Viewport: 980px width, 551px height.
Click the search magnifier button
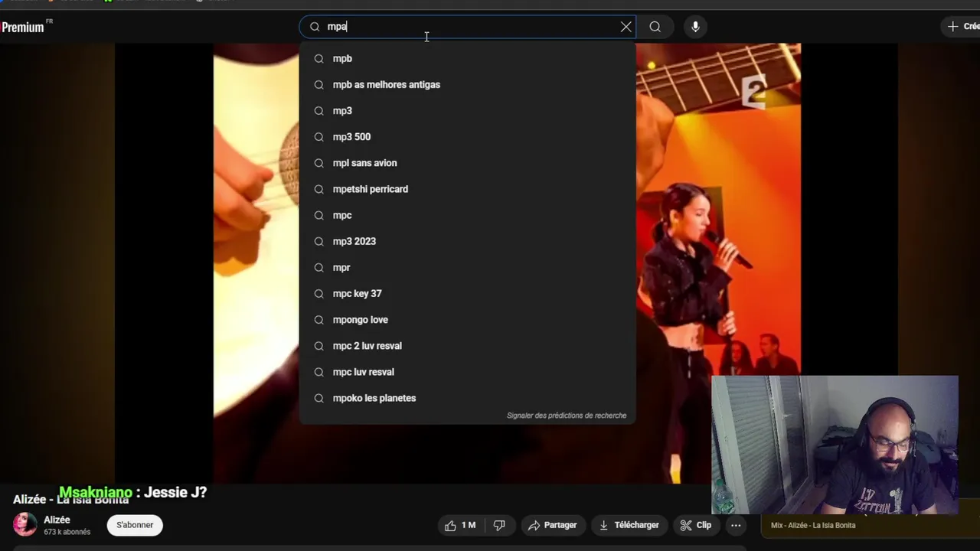click(655, 27)
